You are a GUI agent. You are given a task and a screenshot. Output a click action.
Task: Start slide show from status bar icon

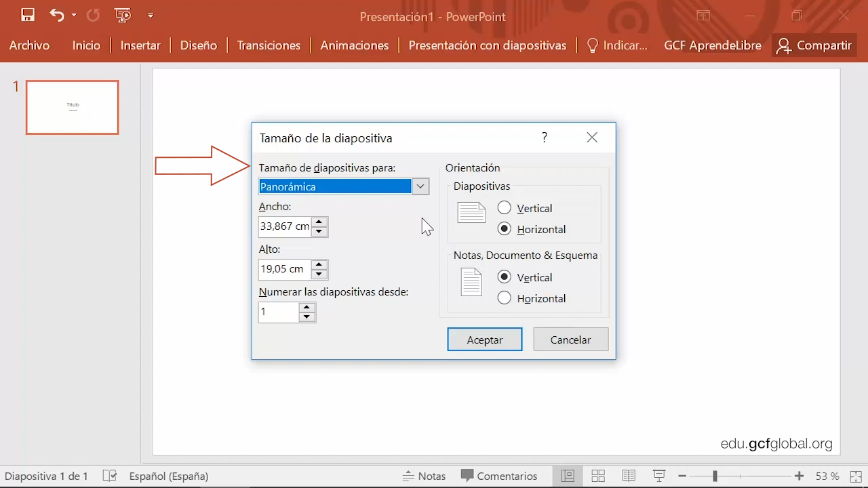click(x=658, y=476)
